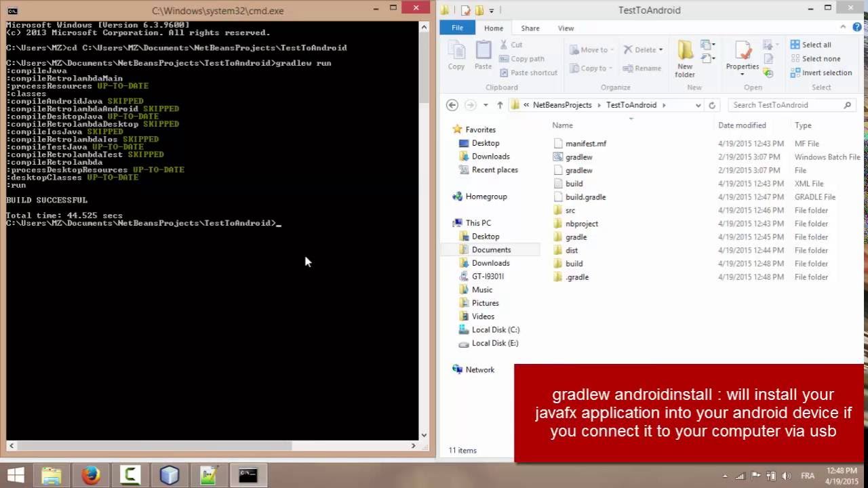Open Recent places in Favorites
This screenshot has height=488, width=868.
tap(494, 170)
